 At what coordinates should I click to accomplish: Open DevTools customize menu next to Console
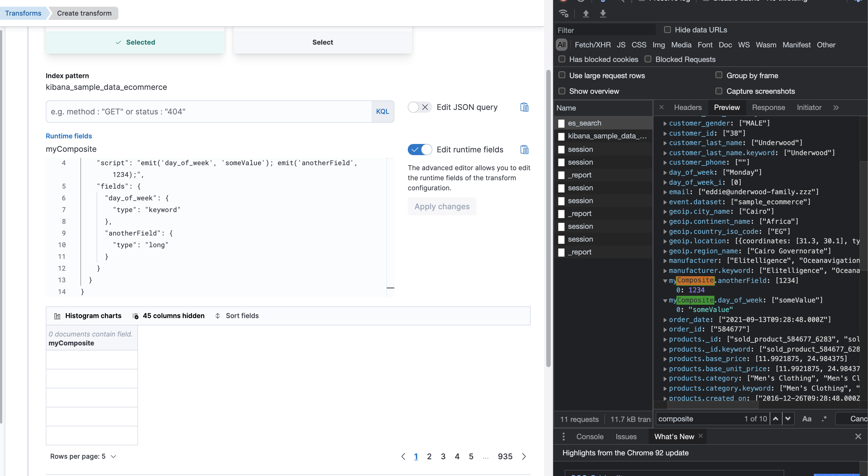click(564, 436)
